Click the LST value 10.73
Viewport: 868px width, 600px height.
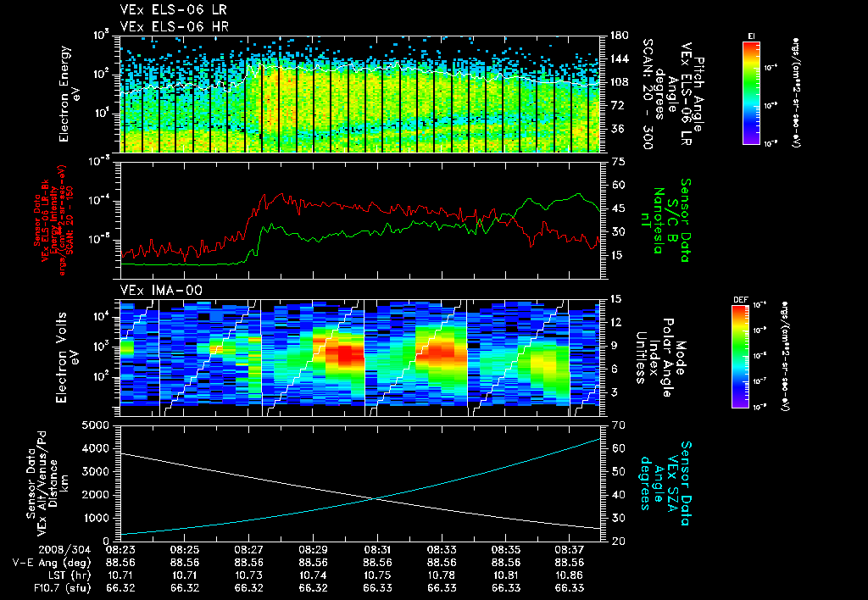click(x=248, y=575)
